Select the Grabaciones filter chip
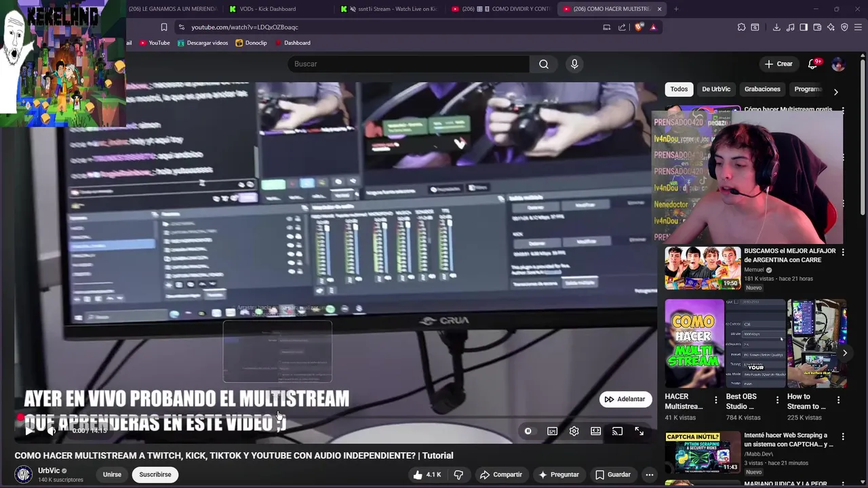Image resolution: width=868 pixels, height=488 pixels. (762, 89)
